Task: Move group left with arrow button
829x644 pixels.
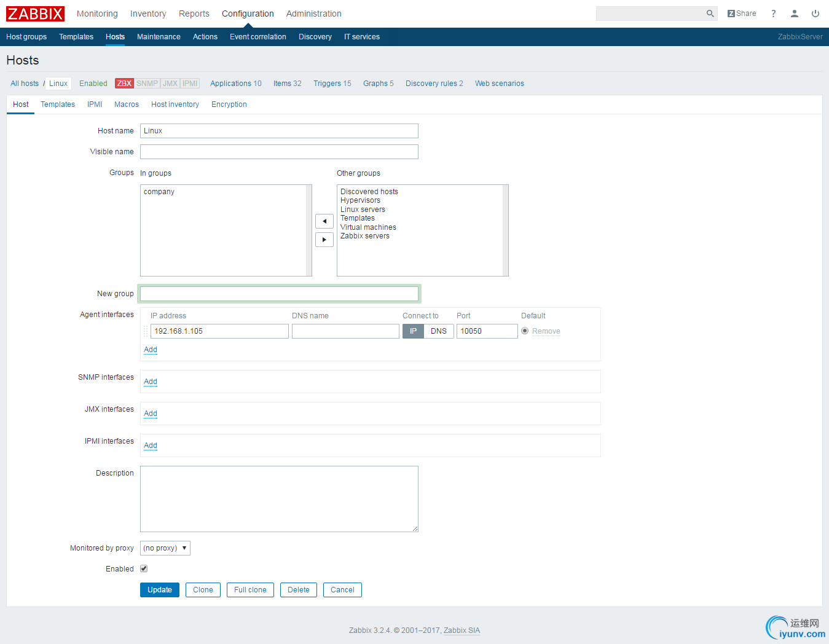Action: coord(324,221)
